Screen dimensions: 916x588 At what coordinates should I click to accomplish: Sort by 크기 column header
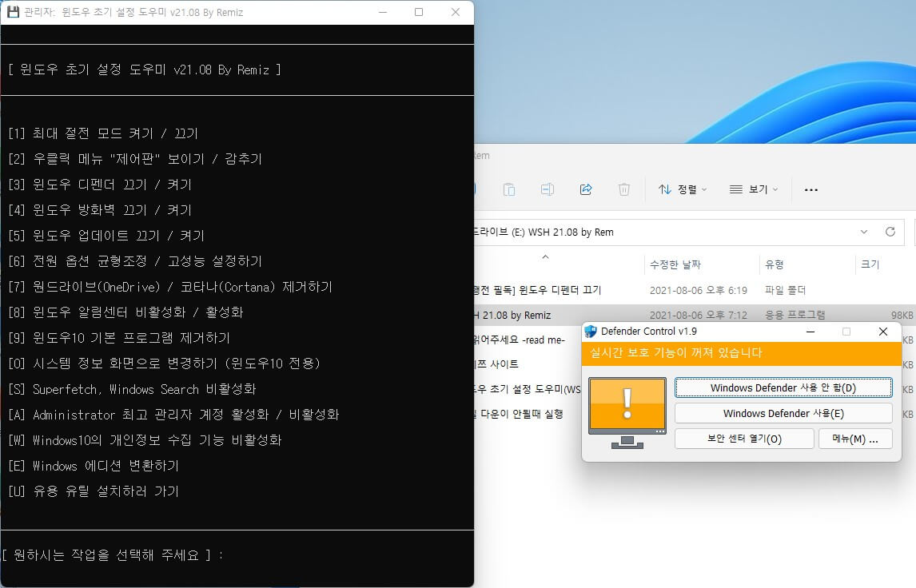[870, 264]
